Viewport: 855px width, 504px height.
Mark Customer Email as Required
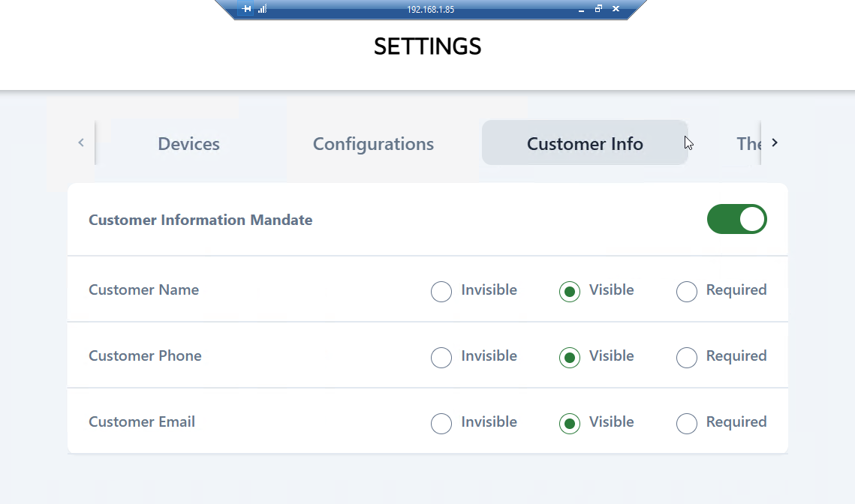pos(687,423)
